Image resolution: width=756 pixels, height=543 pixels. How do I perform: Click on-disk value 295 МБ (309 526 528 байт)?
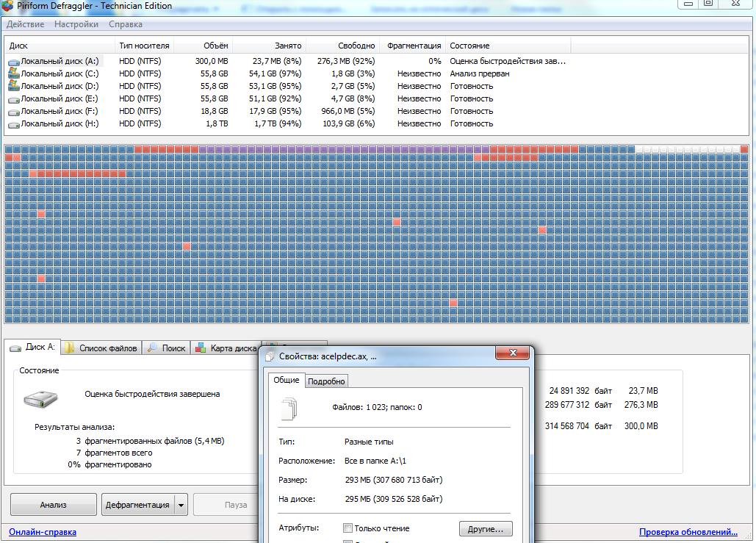pyautogui.click(x=394, y=499)
